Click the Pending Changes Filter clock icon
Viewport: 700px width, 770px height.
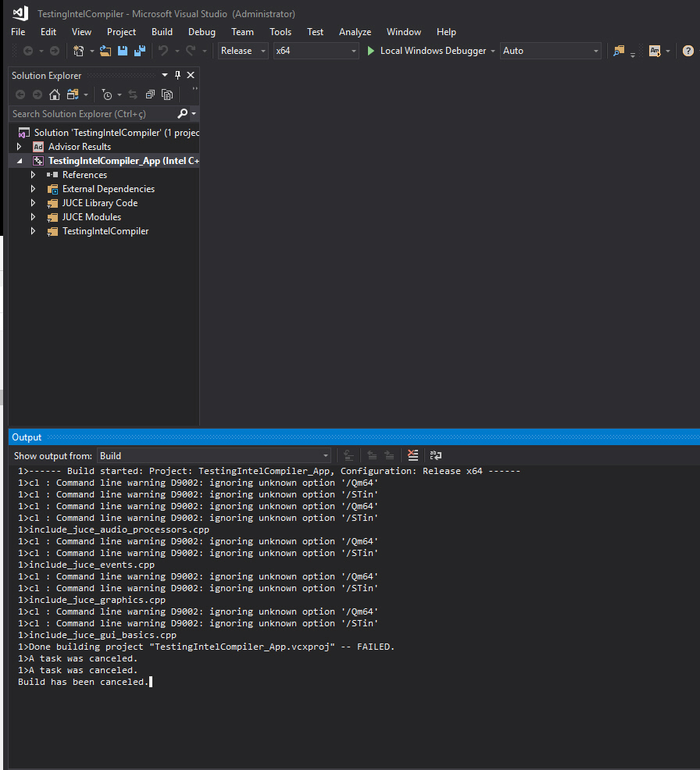106,94
